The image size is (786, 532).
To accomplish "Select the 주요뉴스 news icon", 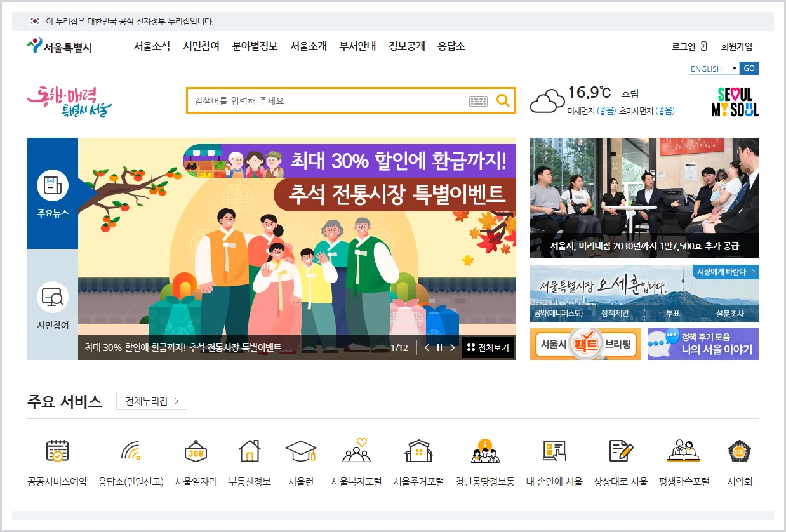I will click(x=53, y=186).
